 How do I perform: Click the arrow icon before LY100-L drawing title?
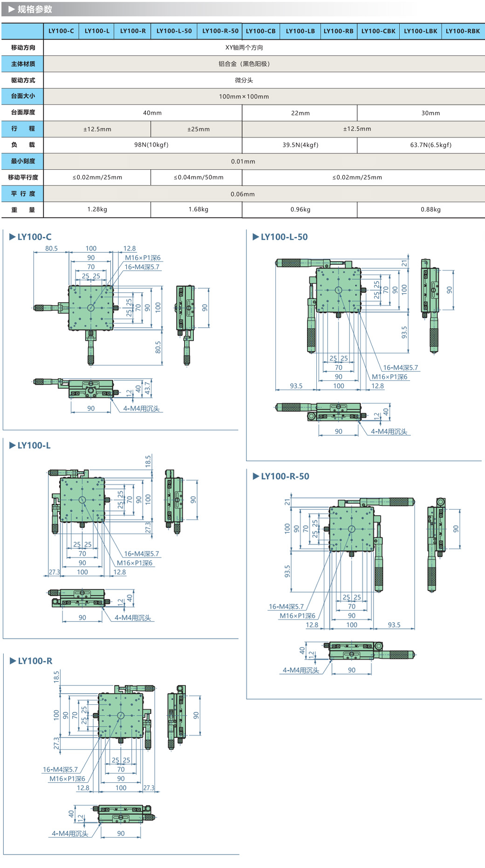[12, 445]
